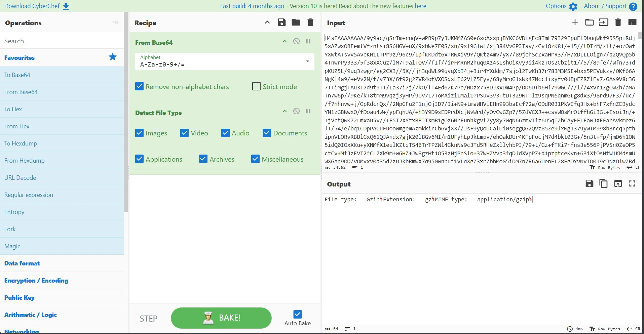Viewport: 644px width, 334px height.
Task: Clear the entire recipe
Action: [x=310, y=22]
